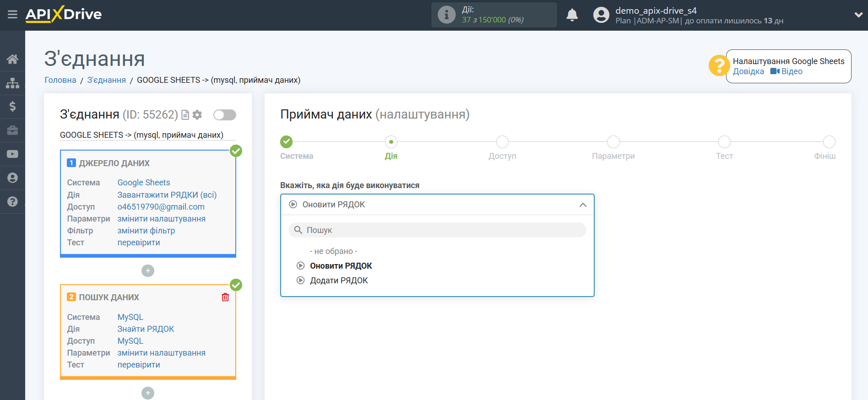Select - не обрано - option

pyautogui.click(x=334, y=251)
